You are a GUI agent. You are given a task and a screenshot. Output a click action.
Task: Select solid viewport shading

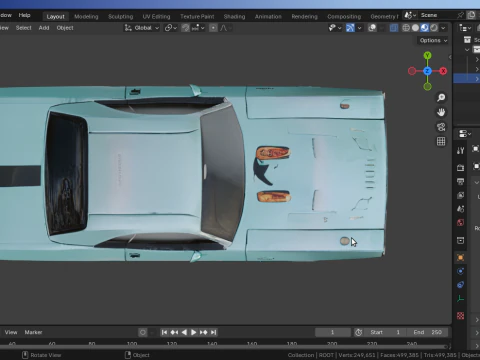415,28
